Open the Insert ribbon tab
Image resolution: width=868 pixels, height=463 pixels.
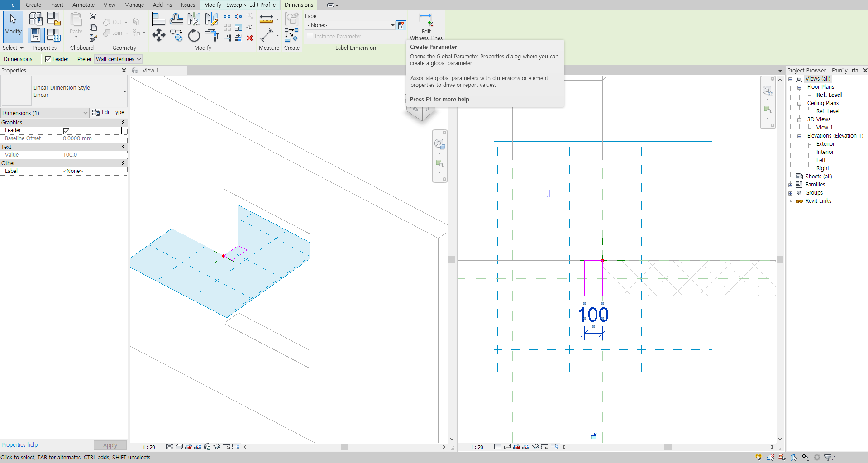(x=57, y=5)
